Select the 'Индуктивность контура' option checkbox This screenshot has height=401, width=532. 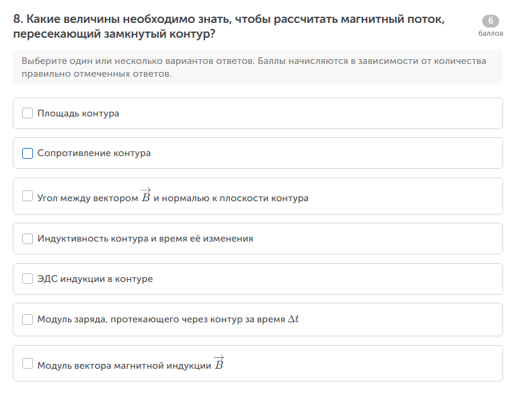point(28,238)
